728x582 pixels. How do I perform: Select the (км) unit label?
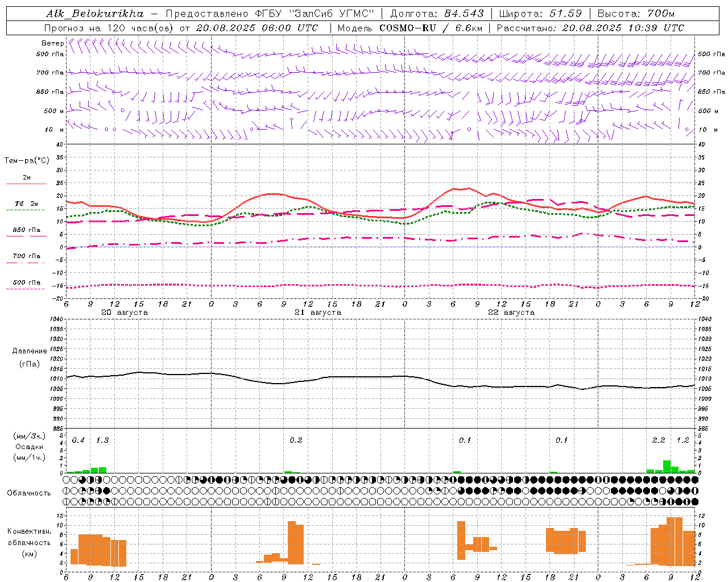(x=30, y=554)
